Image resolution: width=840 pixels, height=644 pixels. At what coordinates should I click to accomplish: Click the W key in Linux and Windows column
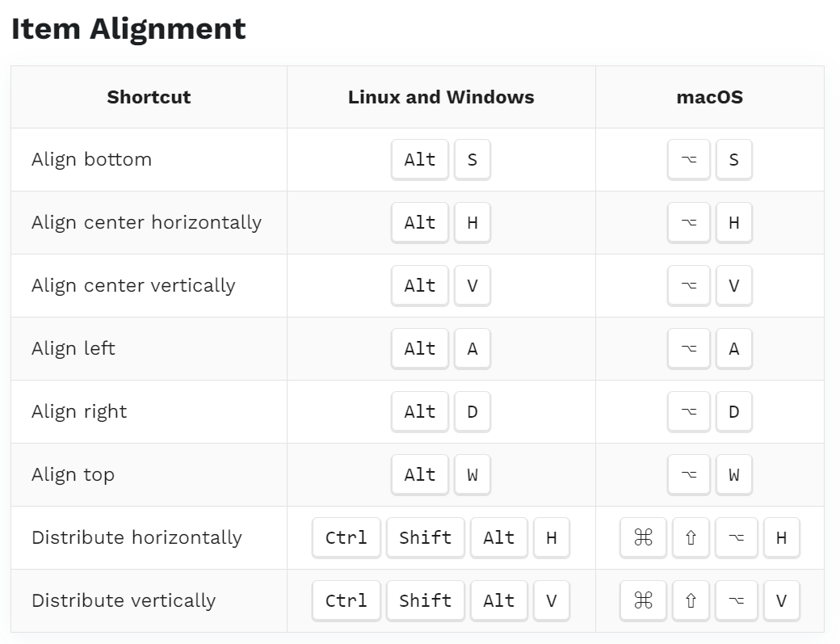[x=472, y=474]
